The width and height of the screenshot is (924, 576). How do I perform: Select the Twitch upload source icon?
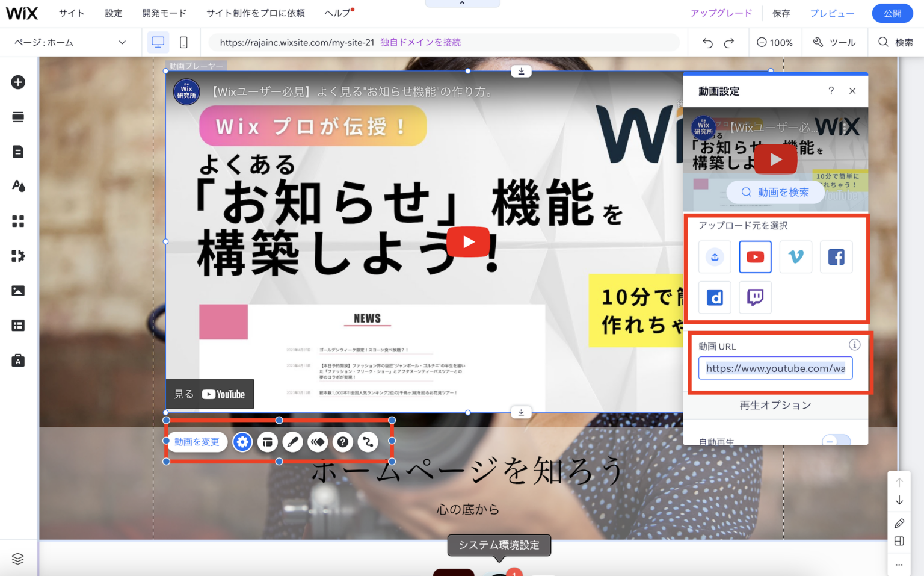755,297
